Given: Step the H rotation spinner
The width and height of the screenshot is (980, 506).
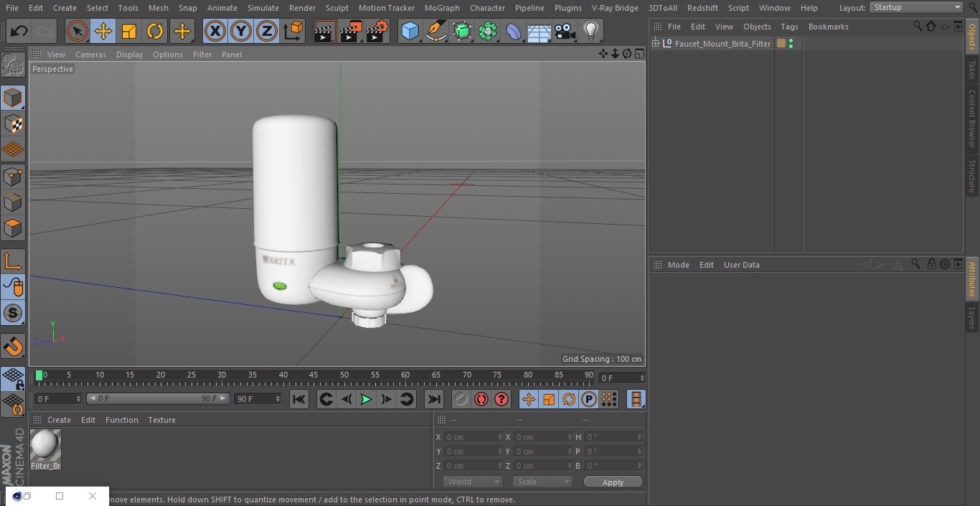Looking at the screenshot, I should 640,437.
